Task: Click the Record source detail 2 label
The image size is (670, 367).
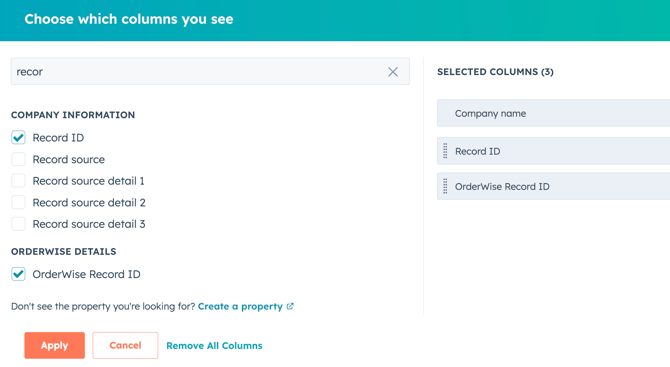Action: click(89, 203)
